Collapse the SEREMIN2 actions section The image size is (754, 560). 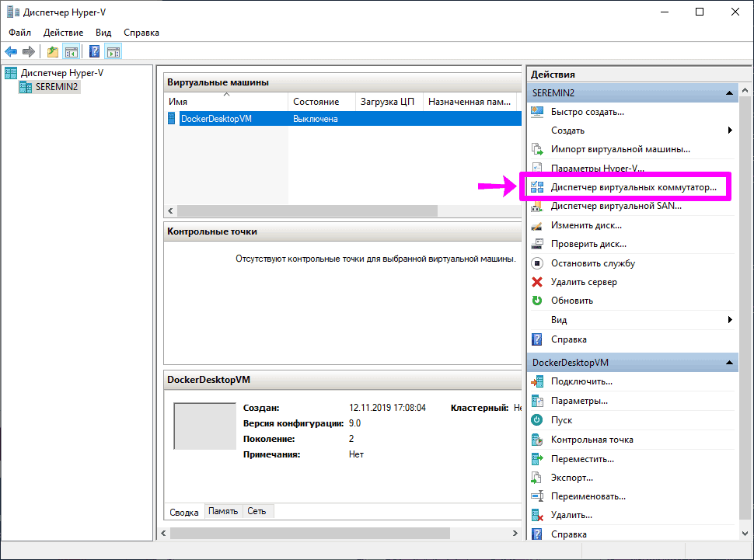point(729,92)
